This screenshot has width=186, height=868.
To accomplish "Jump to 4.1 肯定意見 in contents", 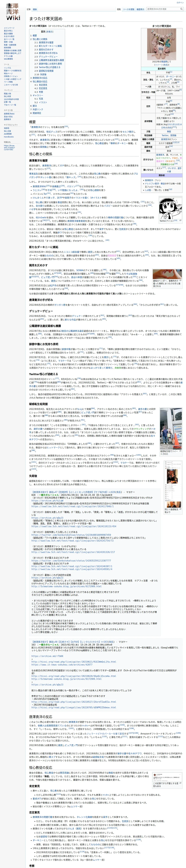I will (x=41, y=85).
